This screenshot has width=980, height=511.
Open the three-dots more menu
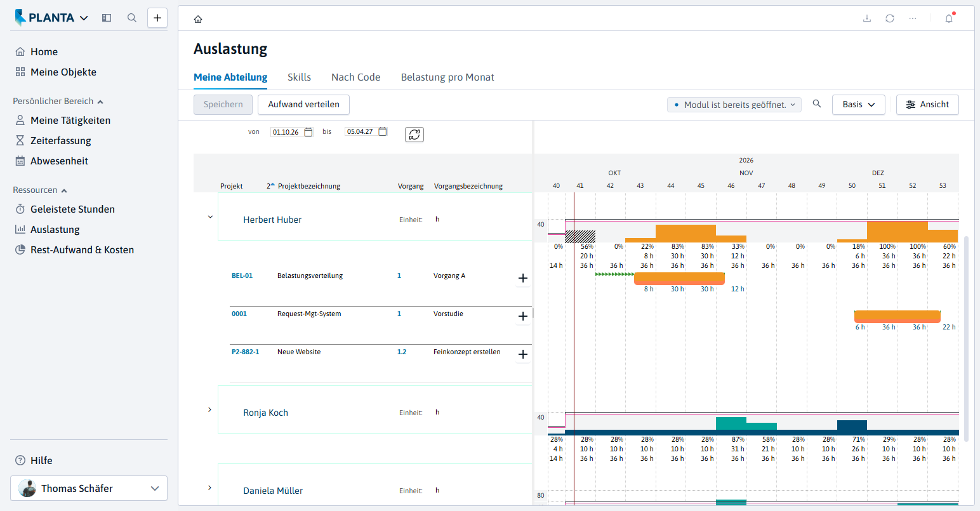pyautogui.click(x=913, y=18)
